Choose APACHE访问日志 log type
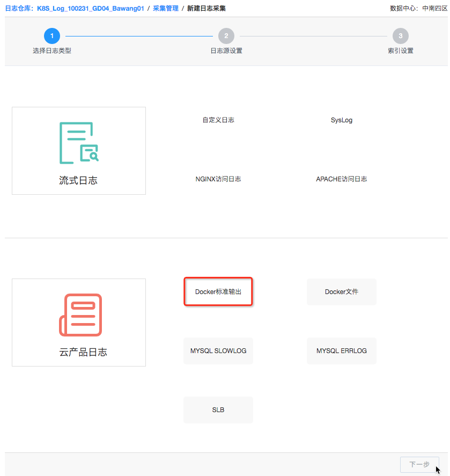The height and width of the screenshot is (476, 450). point(341,179)
